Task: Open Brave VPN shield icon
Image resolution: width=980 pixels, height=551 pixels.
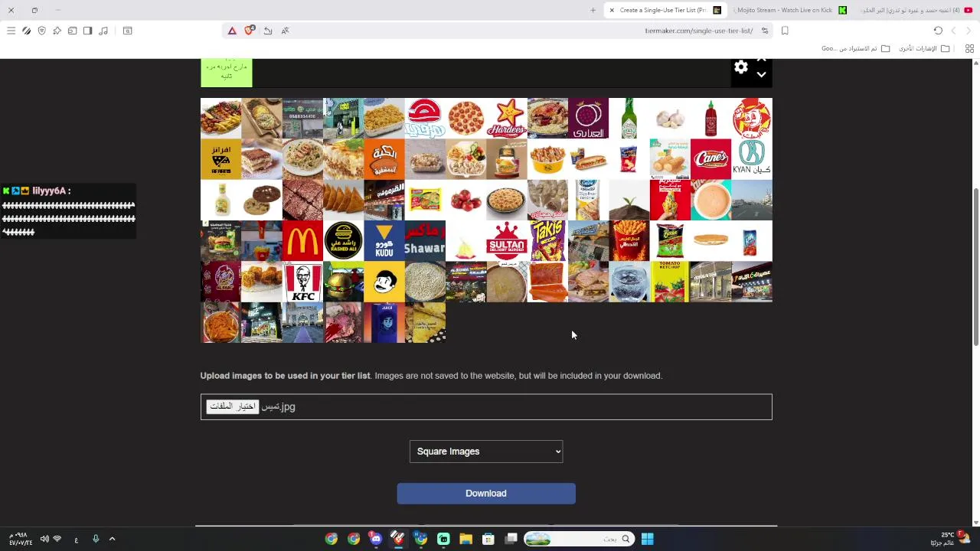Action: (x=41, y=31)
